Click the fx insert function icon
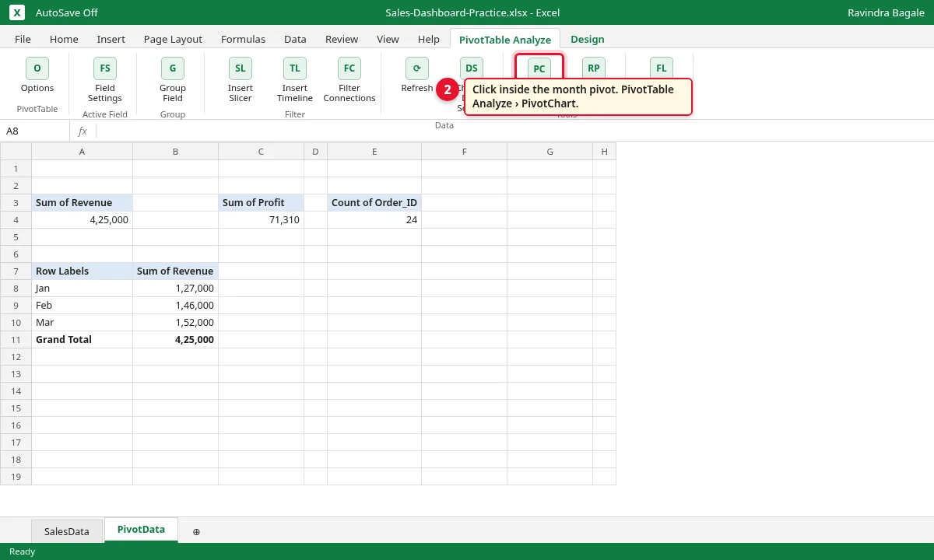The image size is (934, 560). click(x=83, y=131)
